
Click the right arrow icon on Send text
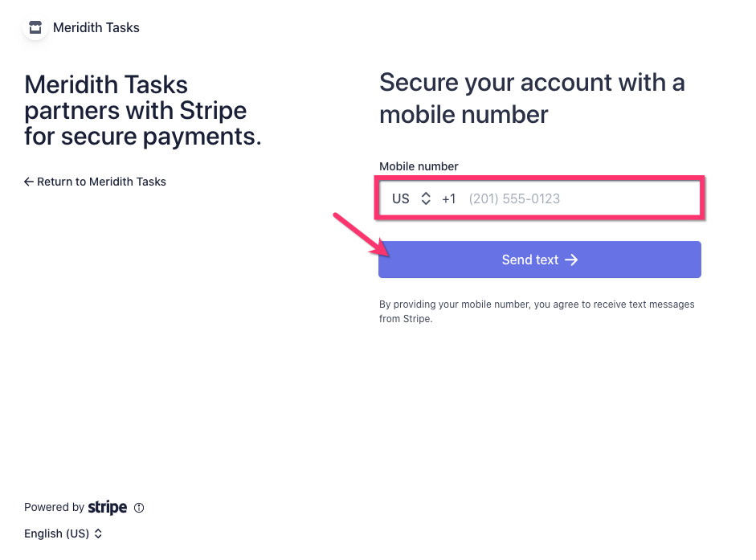pyautogui.click(x=571, y=260)
